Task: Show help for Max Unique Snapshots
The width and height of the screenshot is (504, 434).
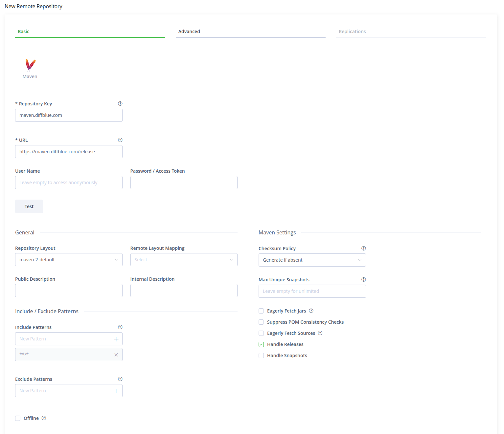Action: tap(363, 280)
